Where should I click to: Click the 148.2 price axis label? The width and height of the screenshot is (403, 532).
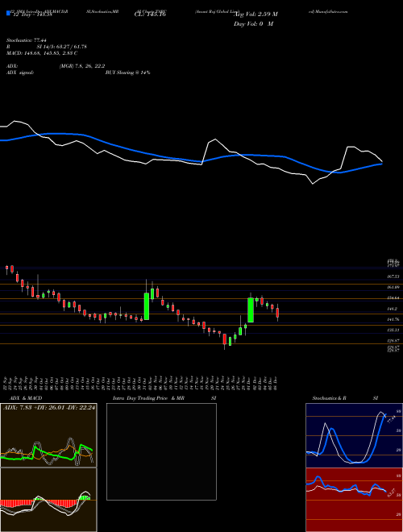click(393, 309)
